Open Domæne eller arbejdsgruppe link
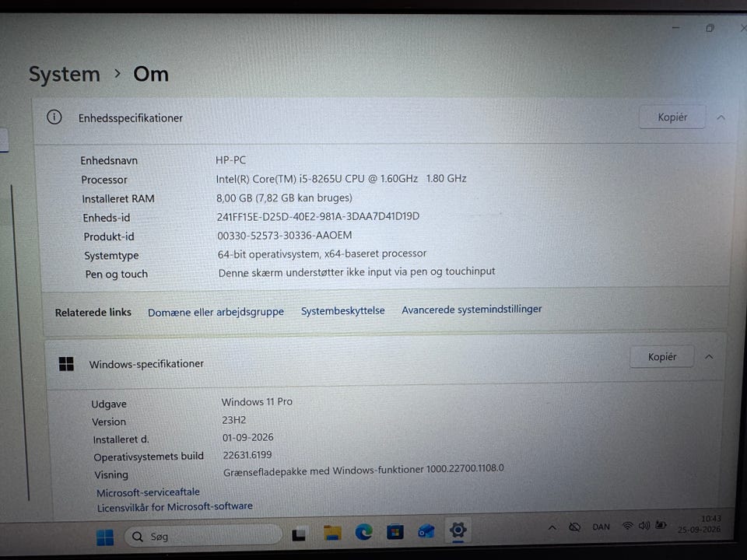Screen dimensions: 747x560 [x=216, y=312]
